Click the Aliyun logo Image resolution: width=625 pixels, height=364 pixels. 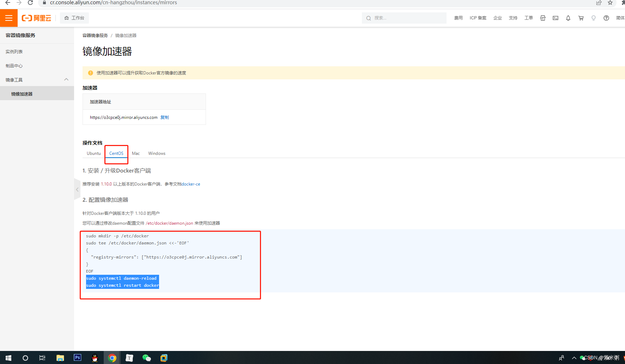tap(36, 18)
